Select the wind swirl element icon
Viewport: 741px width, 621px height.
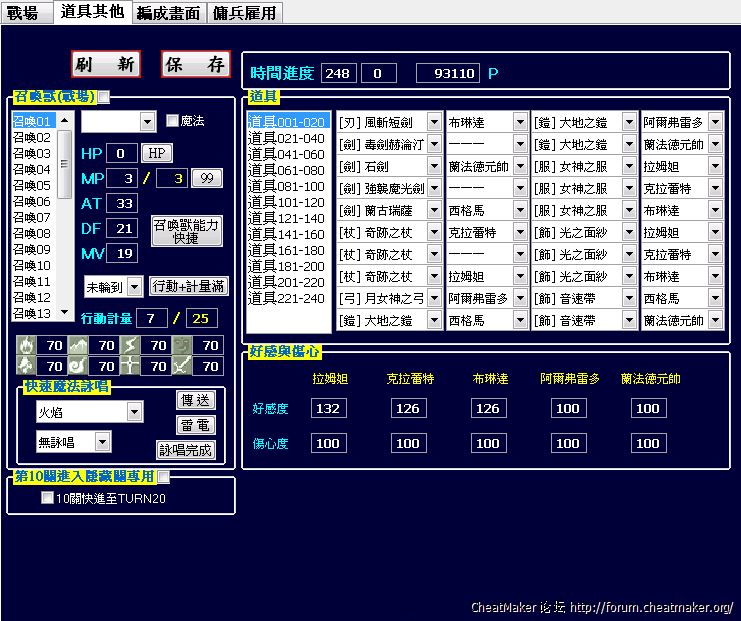[x=78, y=366]
